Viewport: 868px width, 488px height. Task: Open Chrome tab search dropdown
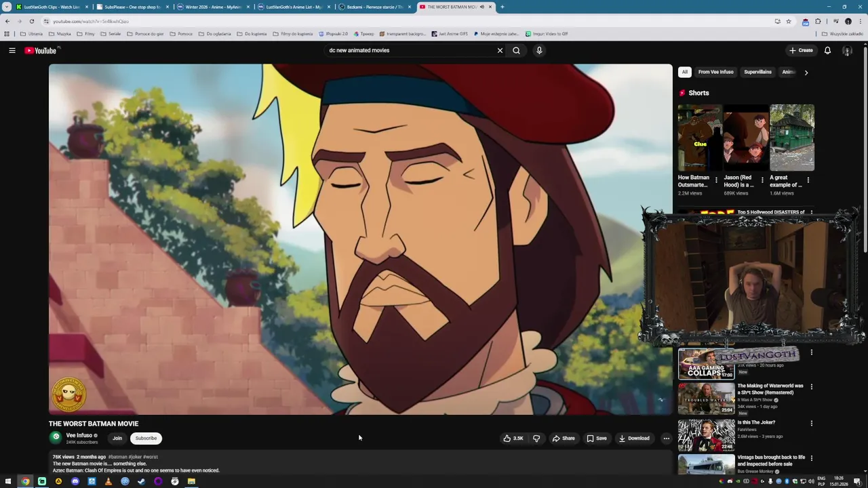[x=7, y=7]
